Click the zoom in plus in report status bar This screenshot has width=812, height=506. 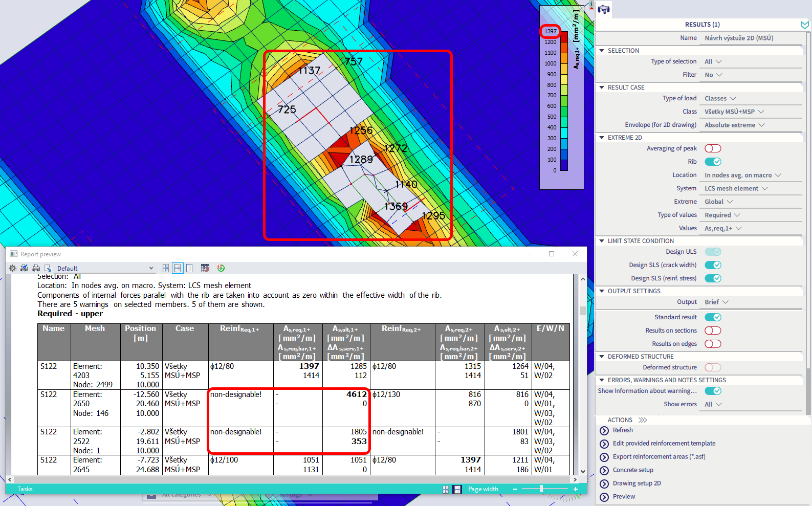pyautogui.click(x=576, y=489)
